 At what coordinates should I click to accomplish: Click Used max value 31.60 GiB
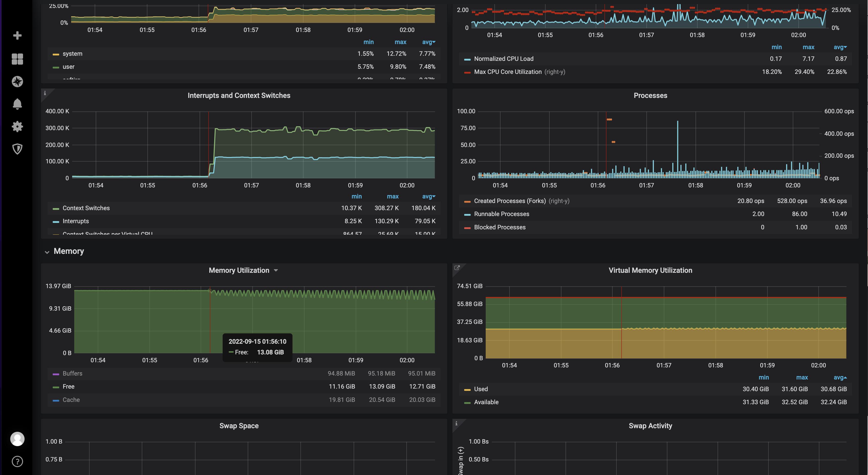[795, 389]
